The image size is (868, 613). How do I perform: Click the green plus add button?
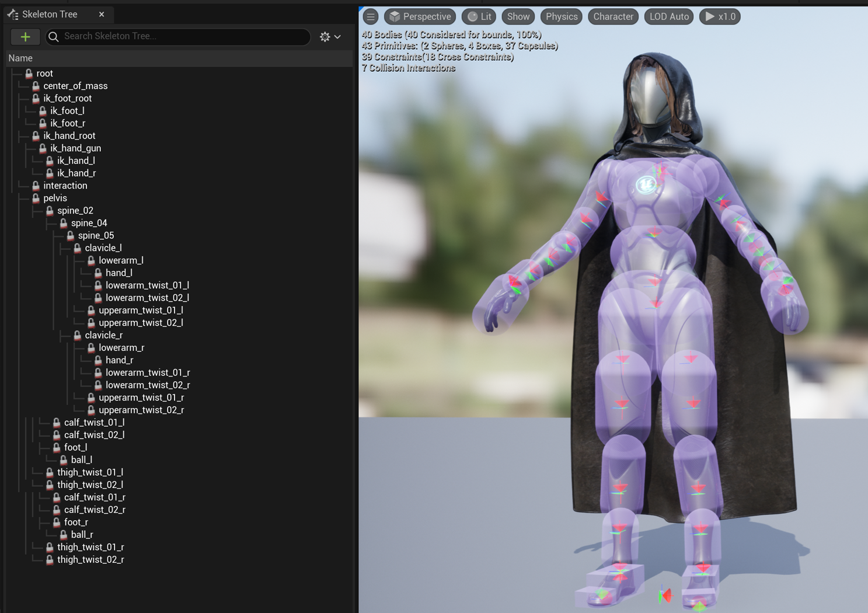tap(25, 37)
